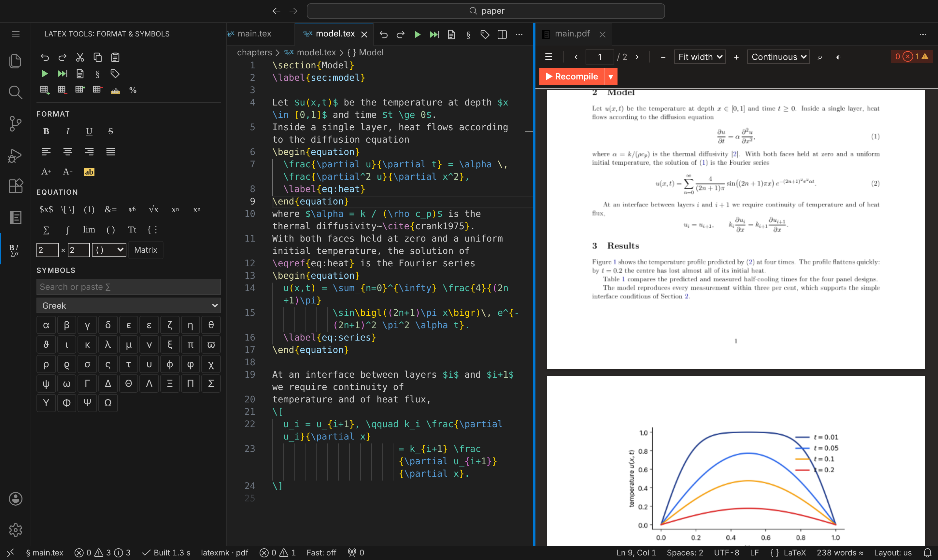Close the model.tex tab
Viewport: 938px width, 560px height.
click(364, 34)
